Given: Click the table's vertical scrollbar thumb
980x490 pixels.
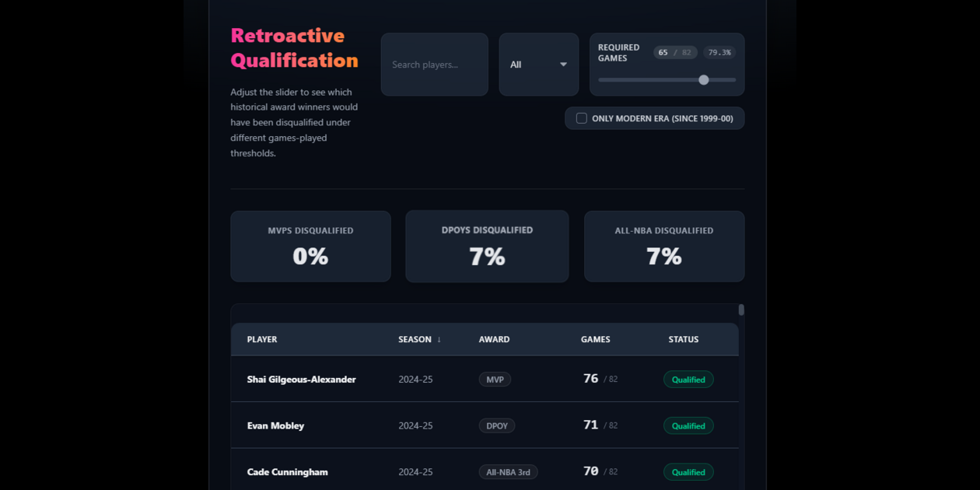Looking at the screenshot, I should coord(741,310).
